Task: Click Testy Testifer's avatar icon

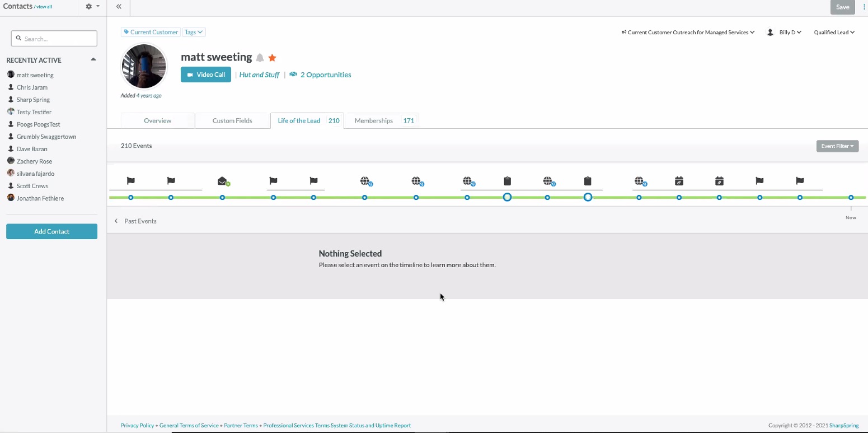Action: coord(11,111)
